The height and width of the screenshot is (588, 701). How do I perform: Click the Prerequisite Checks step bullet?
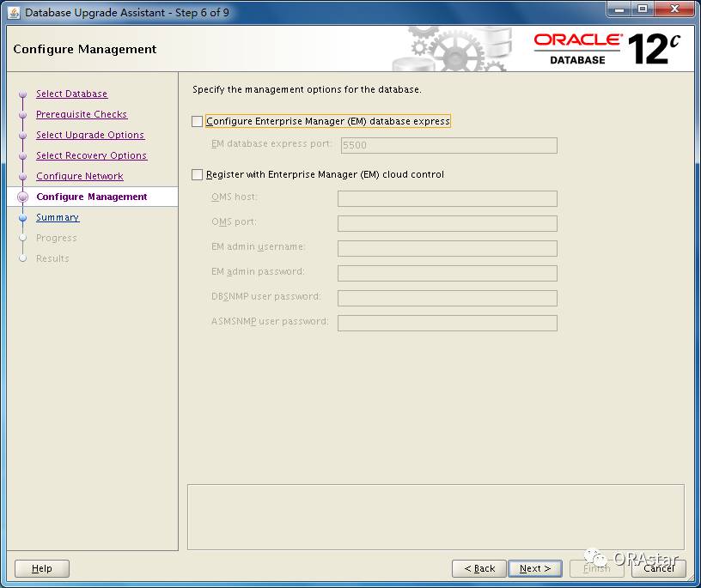click(x=23, y=115)
